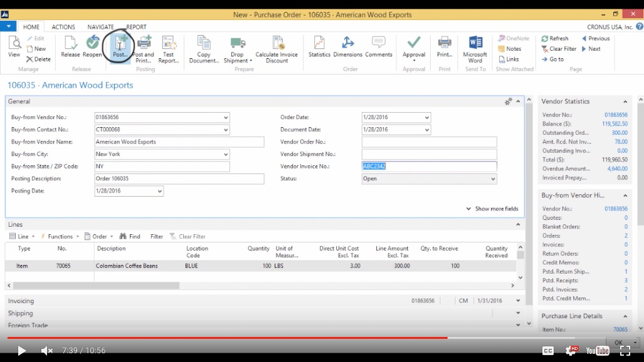Clear Filter in the ribbon Page group
The height and width of the screenshot is (362, 644).
tap(559, 48)
